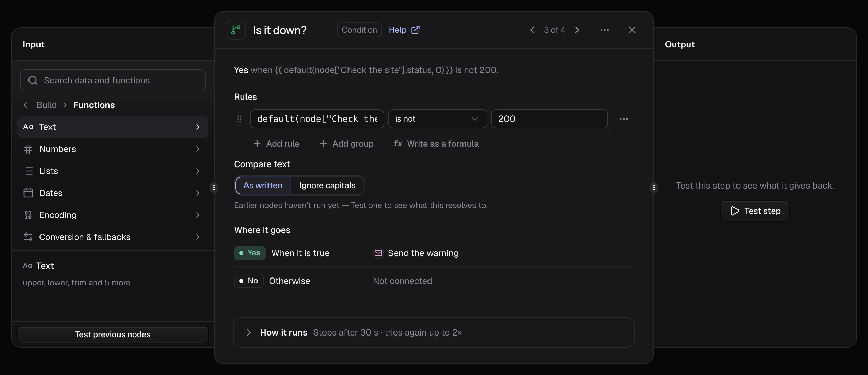The width and height of the screenshot is (868, 375).
Task: Click the Numbers hash icon
Action: [x=28, y=149]
